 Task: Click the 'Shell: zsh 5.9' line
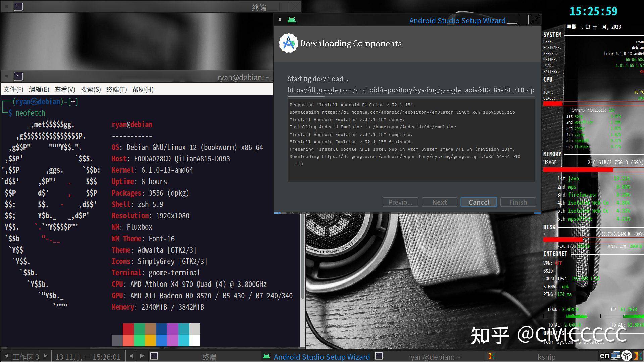[x=138, y=204]
